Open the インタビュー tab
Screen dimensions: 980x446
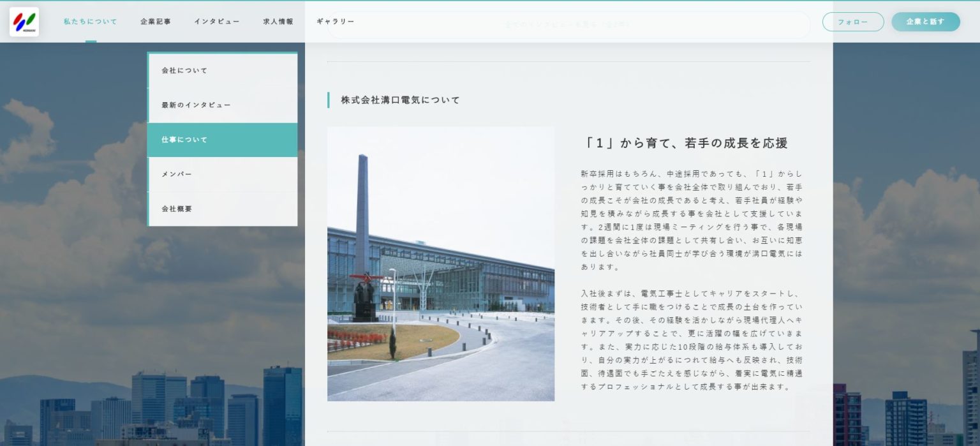217,22
